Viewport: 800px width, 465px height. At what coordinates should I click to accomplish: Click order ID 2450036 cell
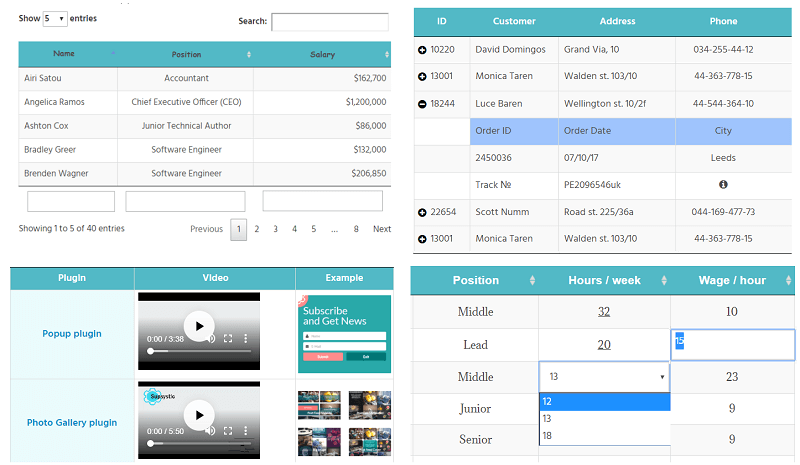[x=514, y=158]
